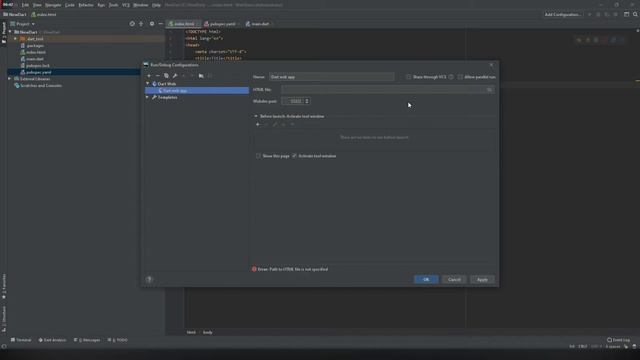This screenshot has width=640, height=360.
Task: Locate current file in Project panel
Action: [132, 24]
